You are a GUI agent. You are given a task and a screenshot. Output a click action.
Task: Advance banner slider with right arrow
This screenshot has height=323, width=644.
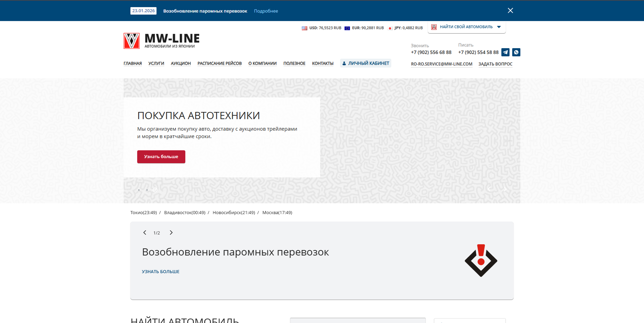(x=505, y=189)
